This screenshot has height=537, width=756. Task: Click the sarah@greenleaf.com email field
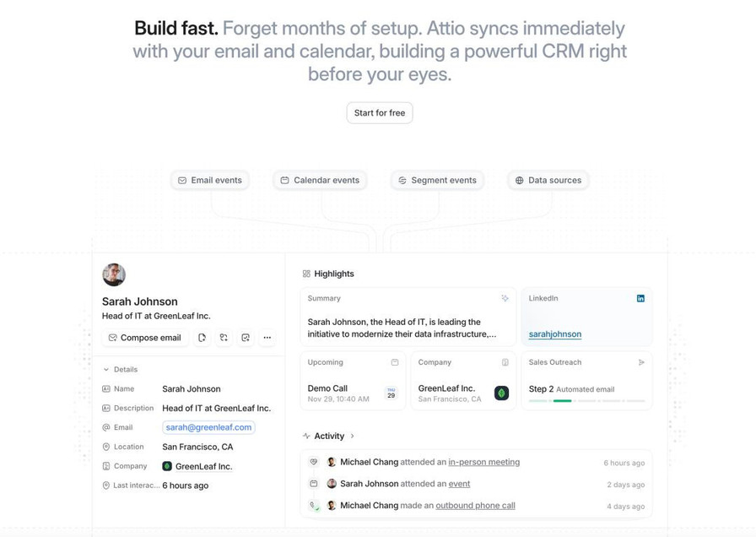click(x=208, y=427)
